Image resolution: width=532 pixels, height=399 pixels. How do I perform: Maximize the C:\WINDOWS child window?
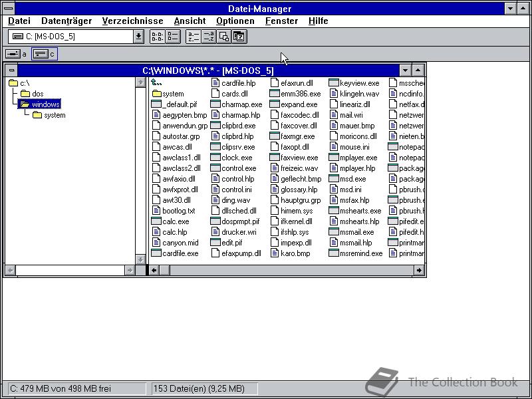coord(418,70)
